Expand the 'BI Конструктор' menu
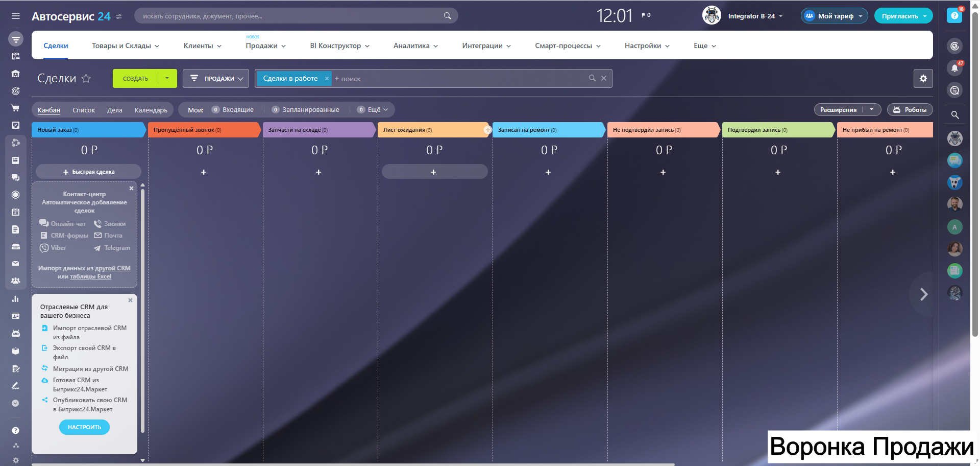This screenshot has height=466, width=980. click(340, 45)
